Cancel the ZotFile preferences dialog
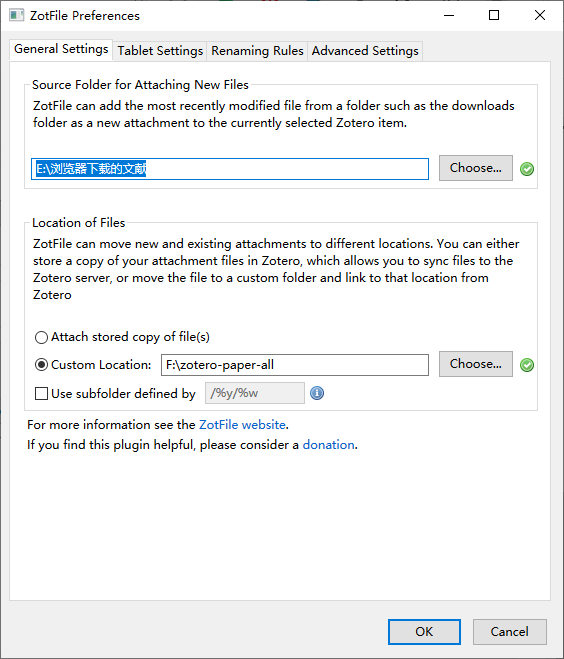Screen dimensions: 564x659 click(510, 632)
